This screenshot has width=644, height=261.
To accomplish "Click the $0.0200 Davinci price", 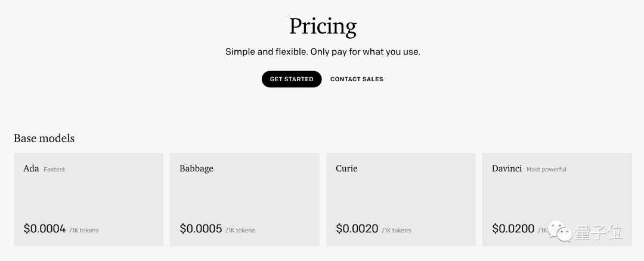I will pos(513,229).
